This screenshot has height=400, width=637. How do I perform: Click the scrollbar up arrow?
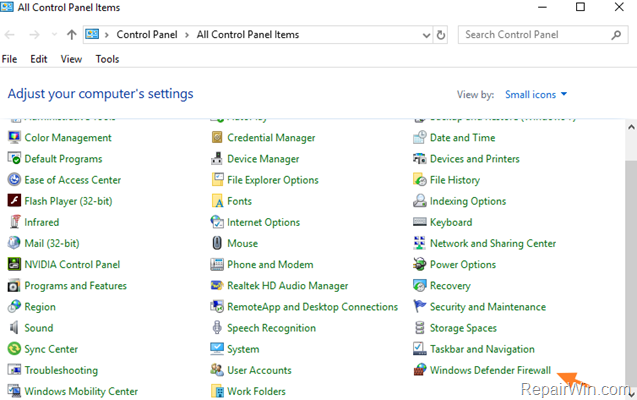(631, 127)
